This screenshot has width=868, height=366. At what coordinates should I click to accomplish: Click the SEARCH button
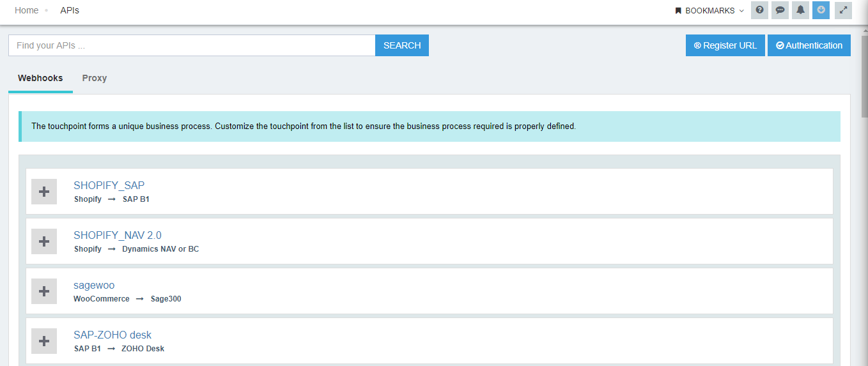pos(402,45)
